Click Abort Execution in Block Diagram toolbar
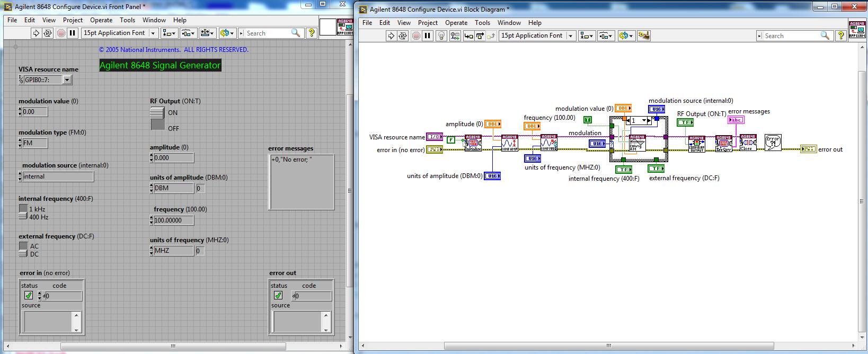The image size is (868, 354). 416,36
